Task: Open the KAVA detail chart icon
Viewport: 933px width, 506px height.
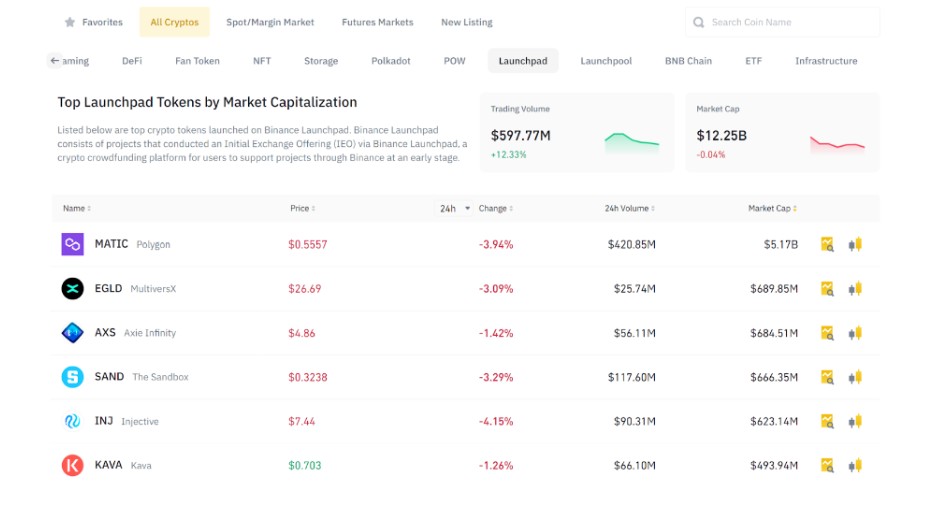Action: pyautogui.click(x=827, y=465)
